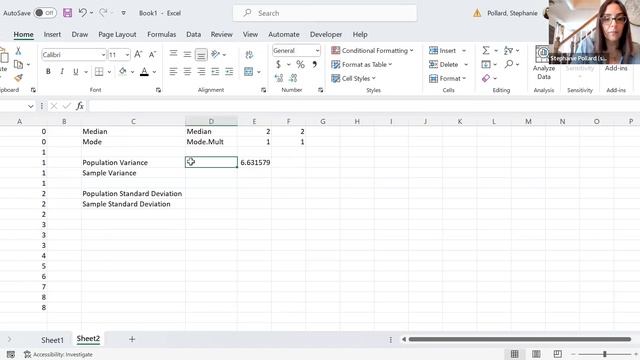Click the Wrap Text icon
640x360 pixels.
pos(249,55)
